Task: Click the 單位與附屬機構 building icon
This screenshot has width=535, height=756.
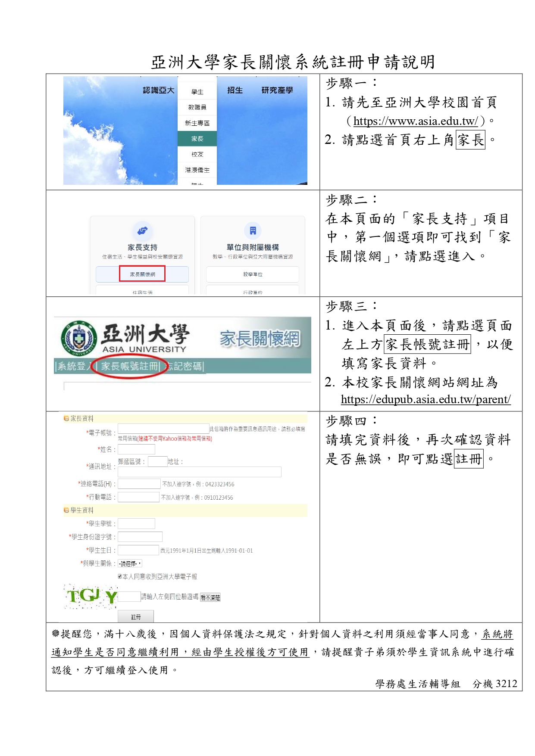Action: point(253,231)
